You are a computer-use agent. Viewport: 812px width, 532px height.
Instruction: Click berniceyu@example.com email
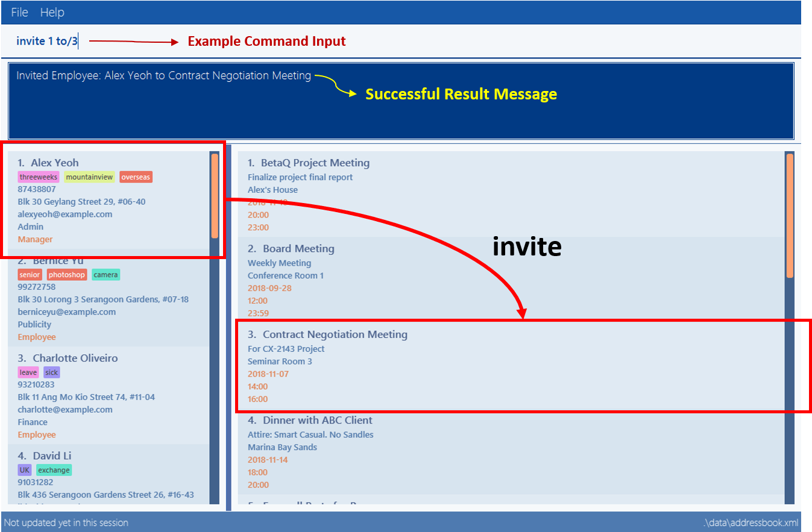67,312
